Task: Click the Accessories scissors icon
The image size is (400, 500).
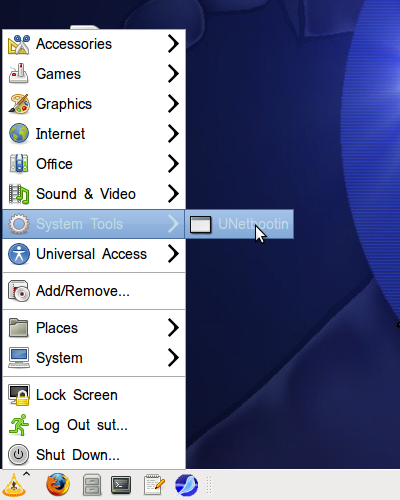Action: tap(19, 44)
